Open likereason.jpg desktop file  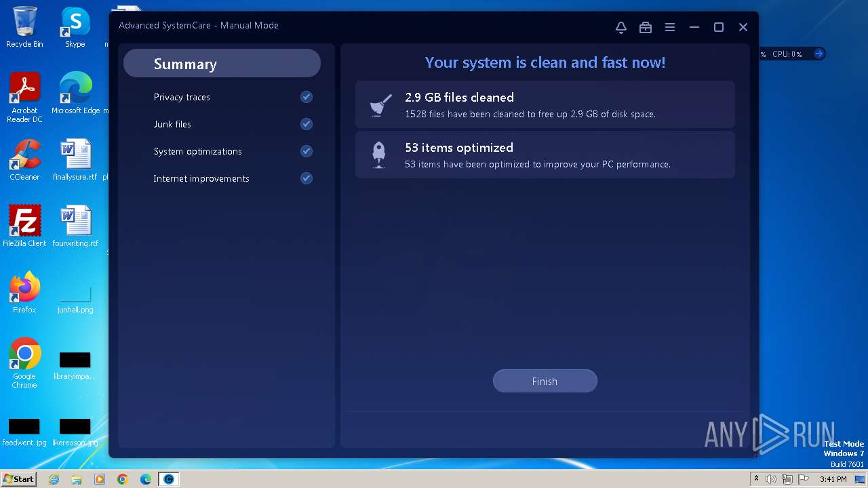tap(75, 432)
